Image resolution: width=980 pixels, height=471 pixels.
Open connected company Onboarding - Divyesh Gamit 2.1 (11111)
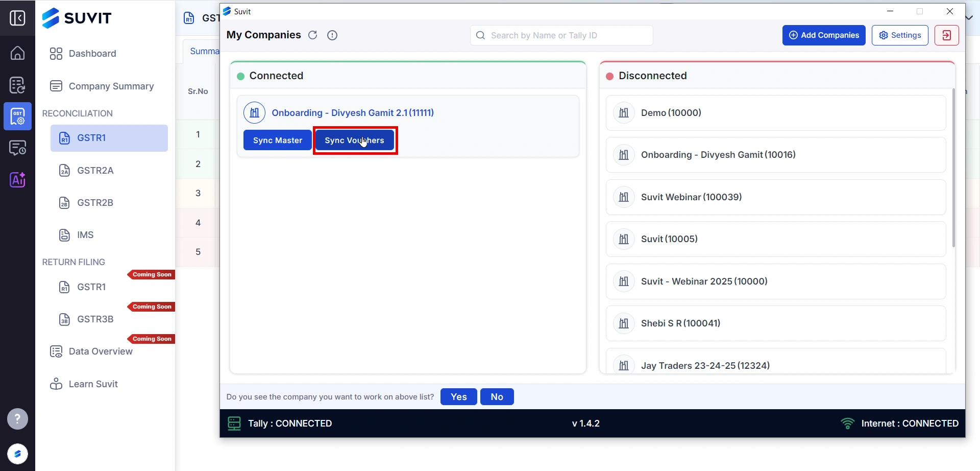tap(353, 113)
